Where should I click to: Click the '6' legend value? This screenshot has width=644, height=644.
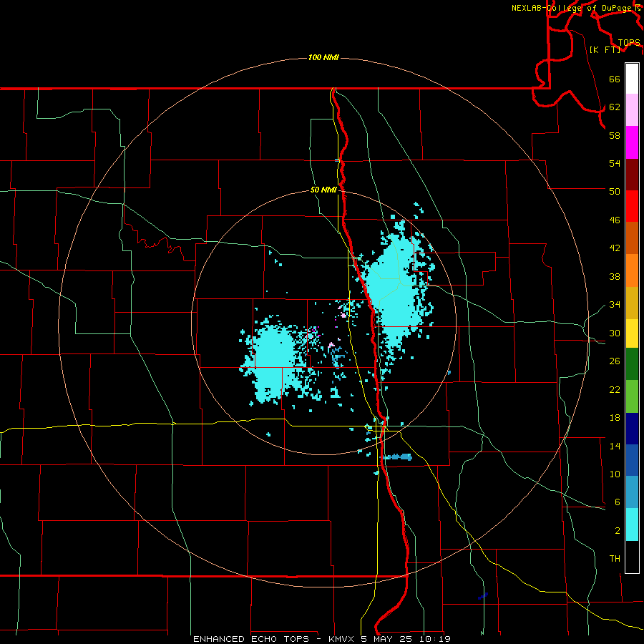pyautogui.click(x=617, y=502)
